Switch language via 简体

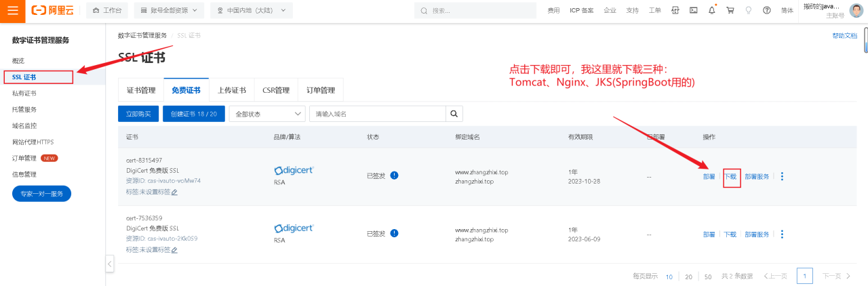(787, 10)
